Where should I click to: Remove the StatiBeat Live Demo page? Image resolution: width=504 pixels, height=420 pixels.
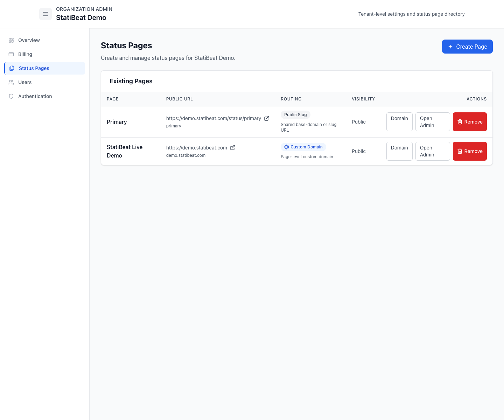click(x=470, y=151)
